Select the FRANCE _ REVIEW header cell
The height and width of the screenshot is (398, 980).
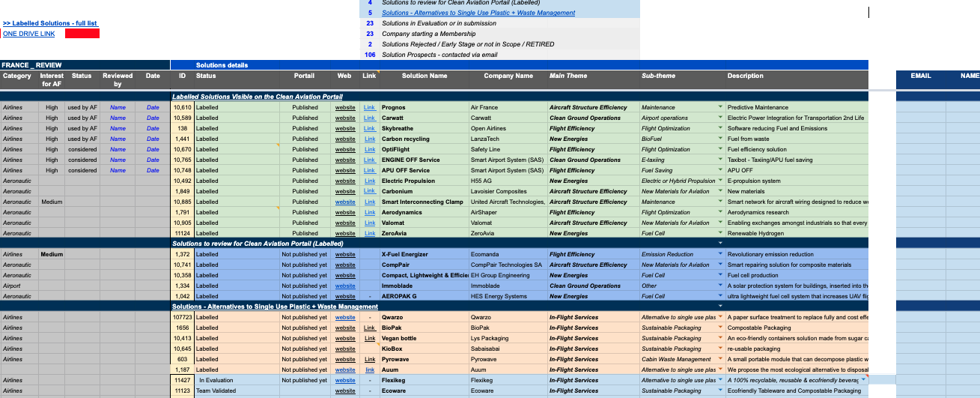pyautogui.click(x=85, y=65)
